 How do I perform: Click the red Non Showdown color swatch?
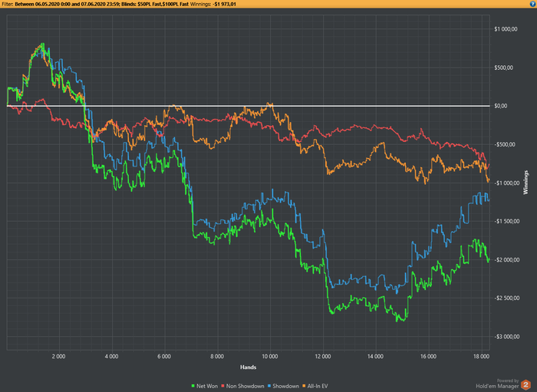223,386
